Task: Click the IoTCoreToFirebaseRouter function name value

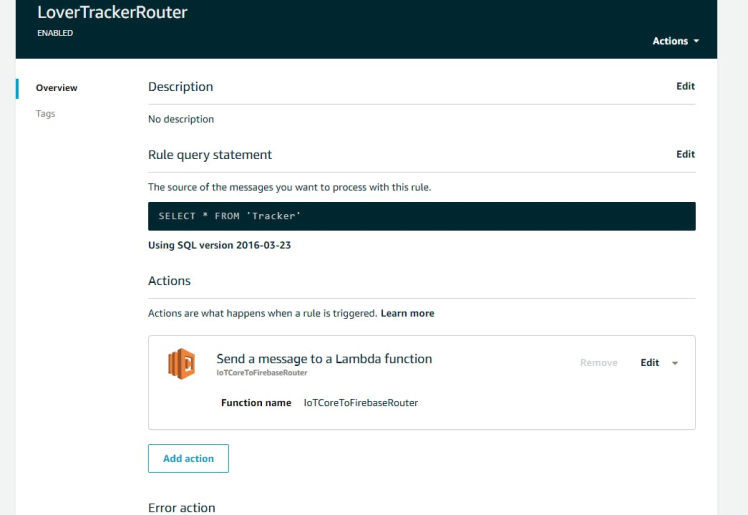Action: click(x=361, y=403)
